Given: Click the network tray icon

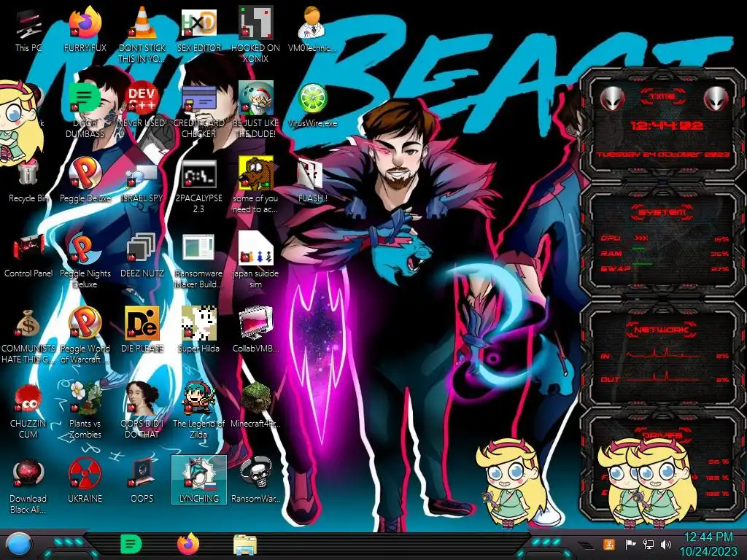Looking at the screenshot, I should coord(649,544).
